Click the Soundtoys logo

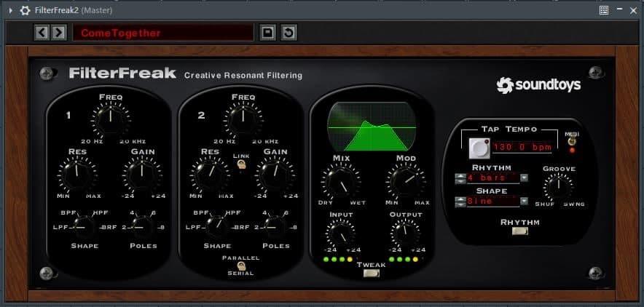[x=538, y=85]
